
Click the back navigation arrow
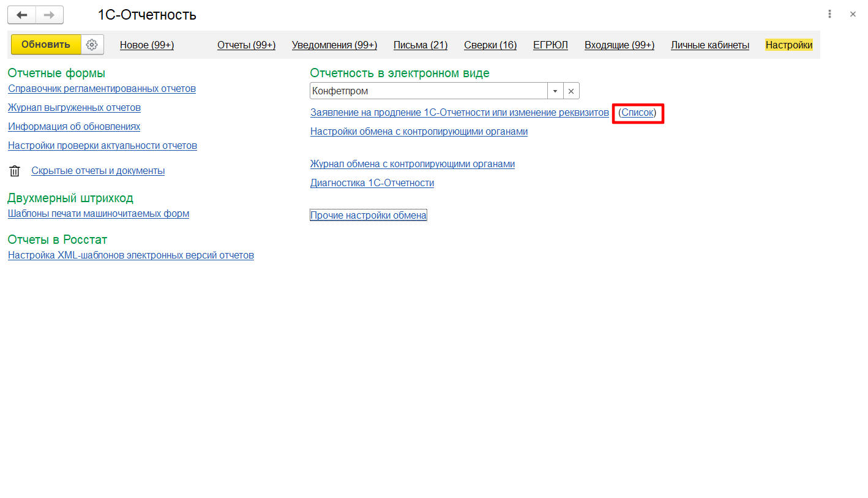point(21,15)
